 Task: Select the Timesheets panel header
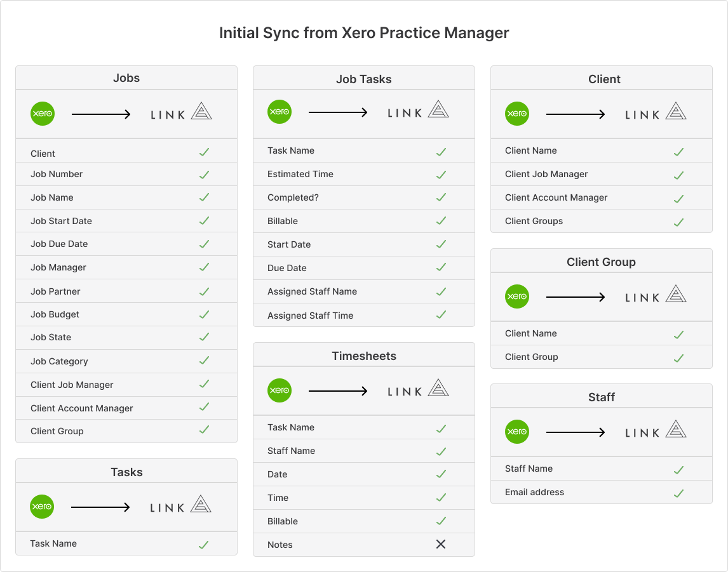363,356
